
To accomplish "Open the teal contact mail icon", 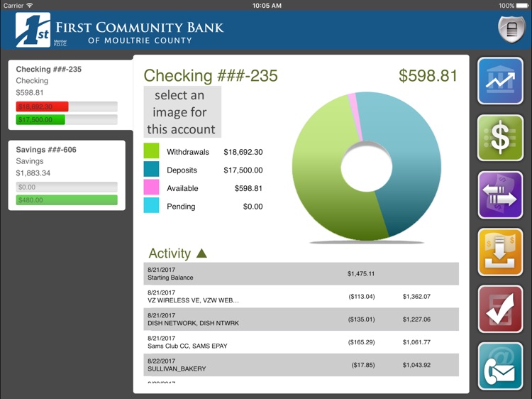I will [500, 366].
